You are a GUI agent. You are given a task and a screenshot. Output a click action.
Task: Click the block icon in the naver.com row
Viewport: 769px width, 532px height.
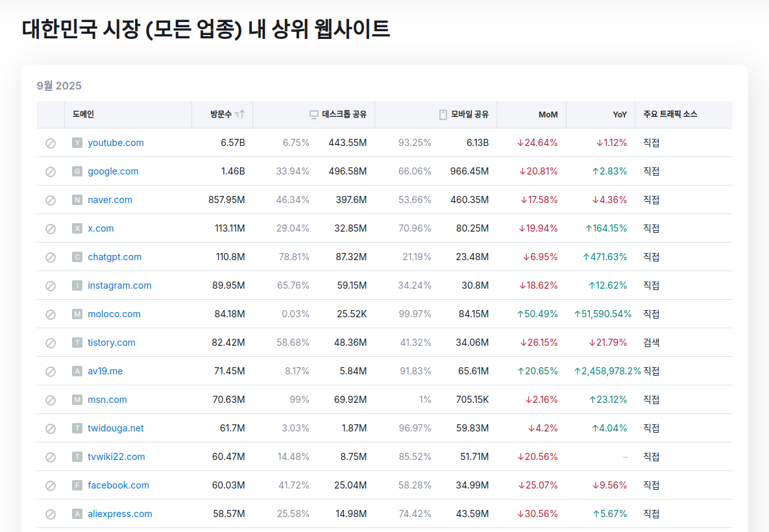tap(51, 200)
